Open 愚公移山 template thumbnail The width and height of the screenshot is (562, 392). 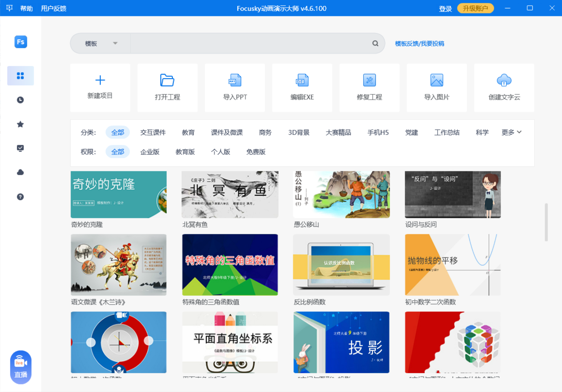pyautogui.click(x=341, y=194)
